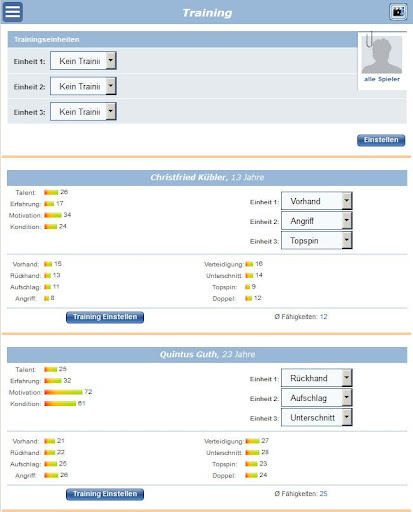Screen dimensions: 413x512
Task: Open Kübler's Einheit 3 Topspin dropdown
Action: tap(317, 240)
